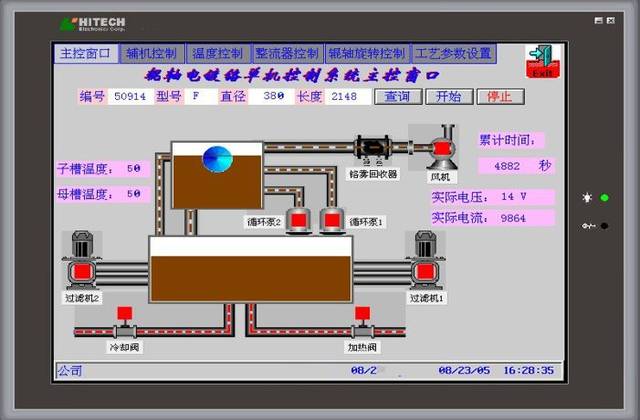The image size is (640, 420).
Task: Open the 温度控制 tab
Action: pos(217,53)
